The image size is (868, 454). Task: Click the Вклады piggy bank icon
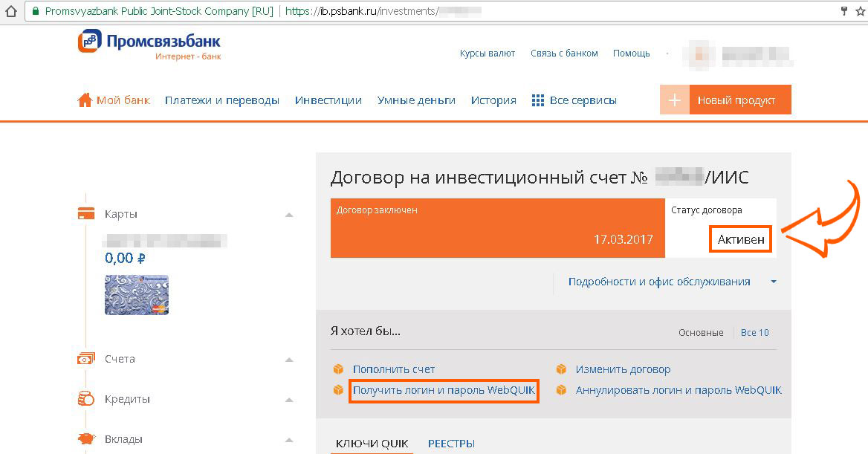(85, 439)
